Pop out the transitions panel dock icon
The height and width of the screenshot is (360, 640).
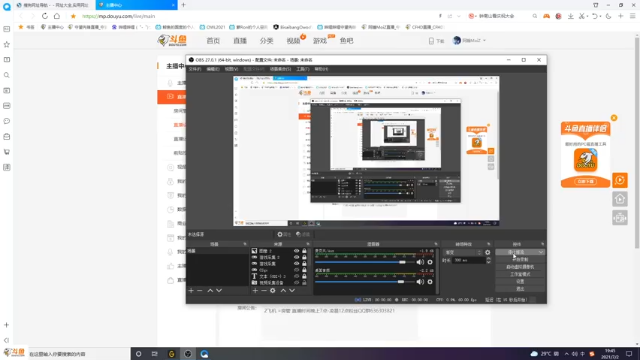(x=489, y=244)
